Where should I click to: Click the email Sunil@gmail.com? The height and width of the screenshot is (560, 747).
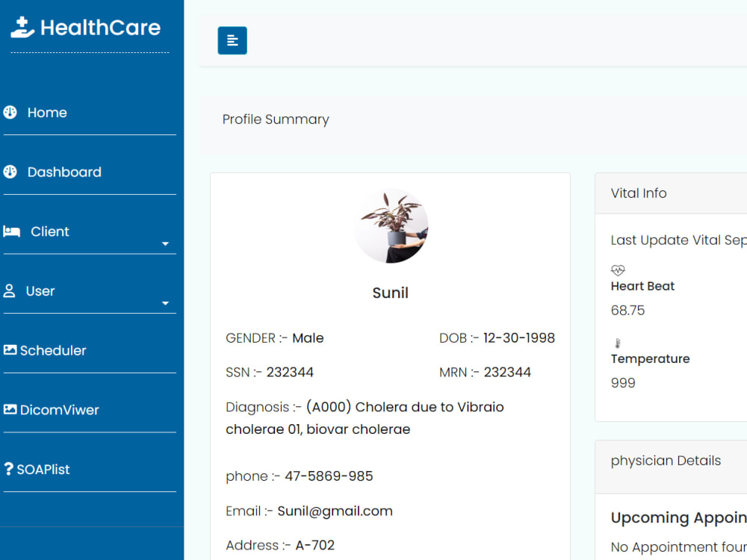pos(335,511)
